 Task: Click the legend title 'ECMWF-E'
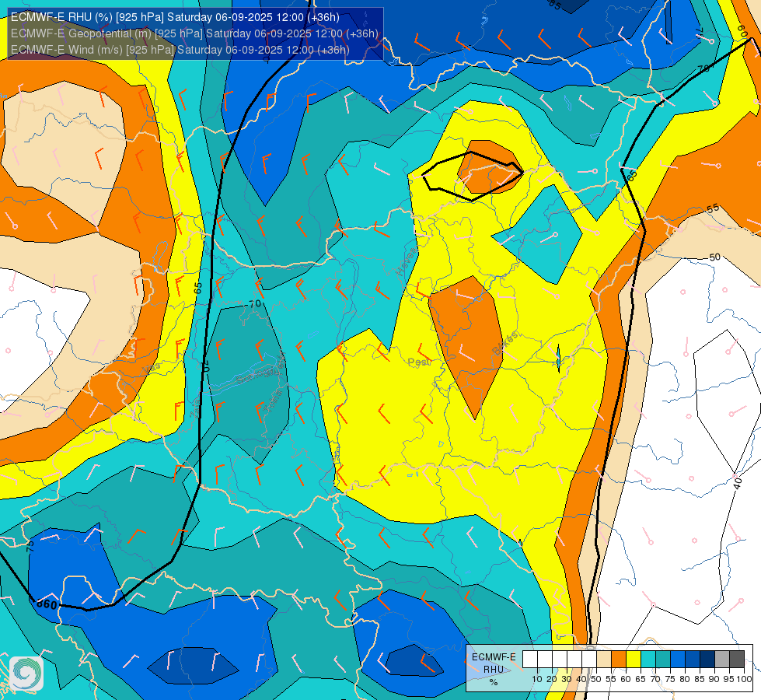pos(494,656)
